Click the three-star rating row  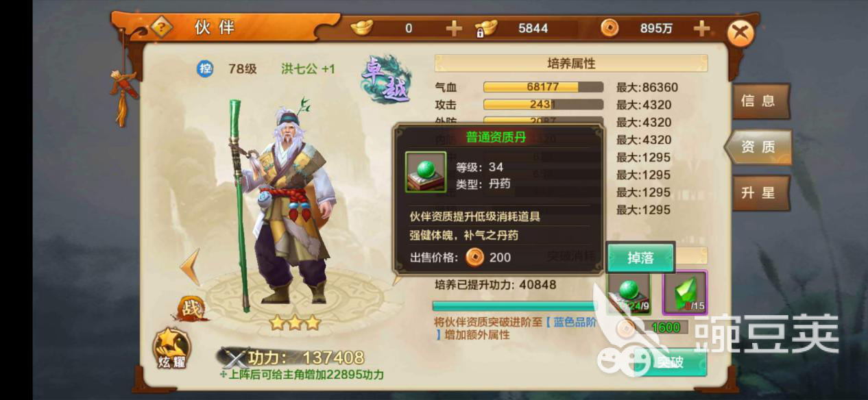295,323
